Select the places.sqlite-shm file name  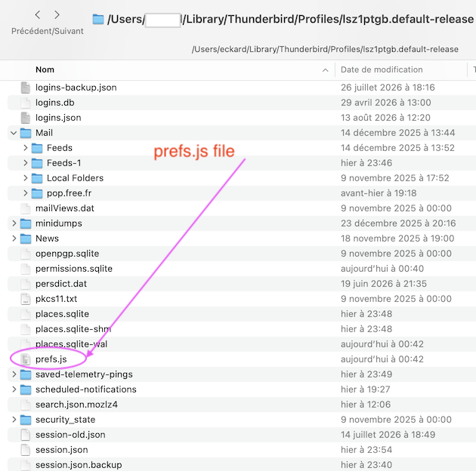73,329
